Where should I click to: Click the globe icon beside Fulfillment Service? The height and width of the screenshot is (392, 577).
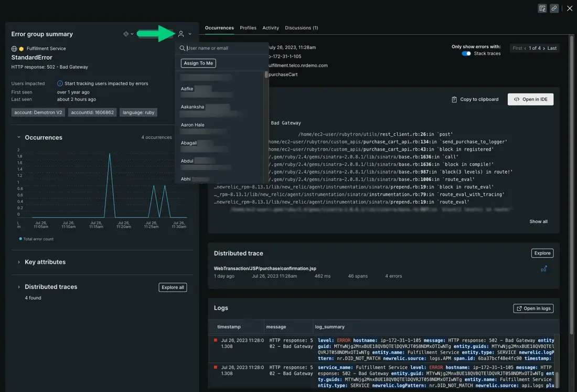click(14, 49)
